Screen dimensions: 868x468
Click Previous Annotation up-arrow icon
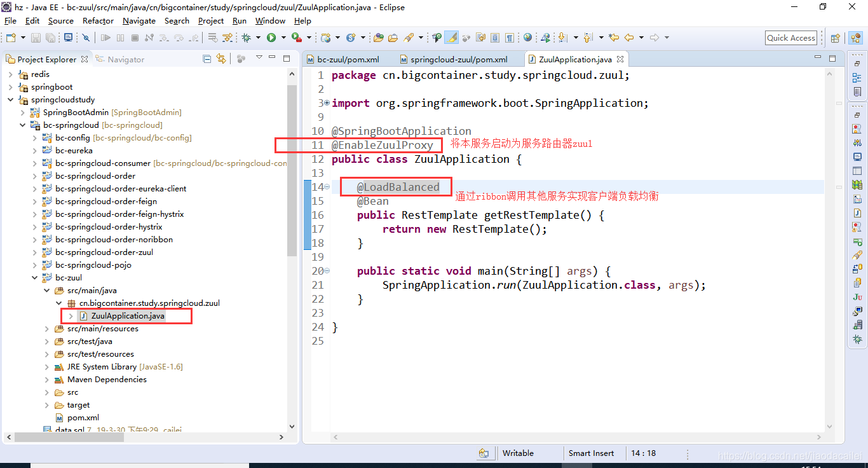coord(588,38)
